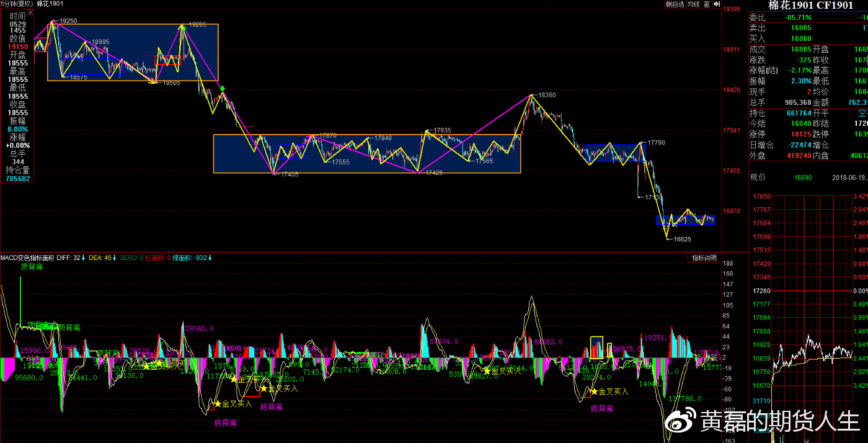The image size is (868, 443).
Task: Click the 删自选 button above the chart
Action: pyautogui.click(x=675, y=4)
